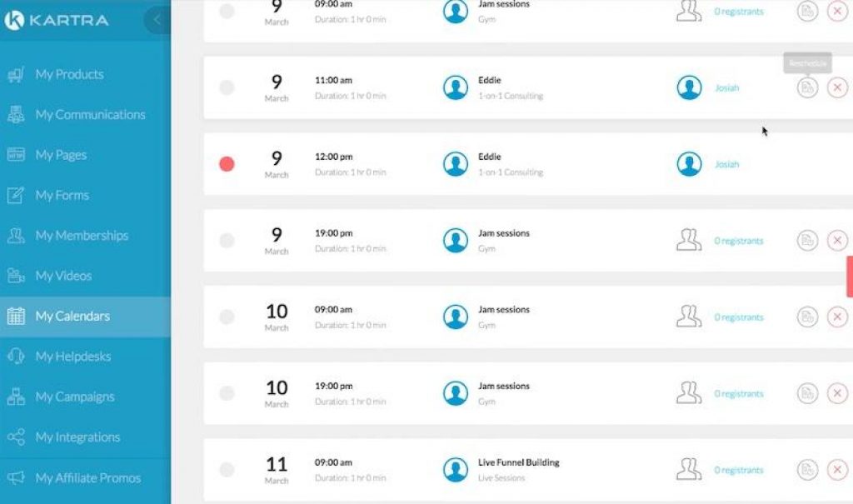Click the My Forms sidebar icon
The height and width of the screenshot is (504, 853).
16,196
